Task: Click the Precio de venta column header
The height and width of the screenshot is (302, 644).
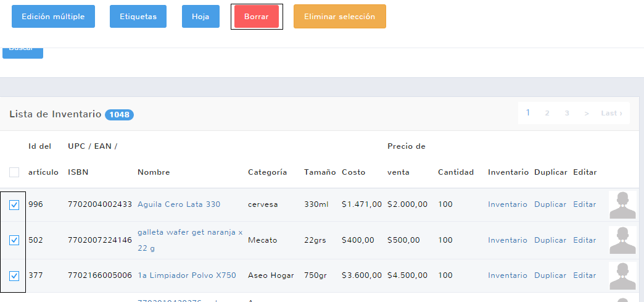Action: 406,159
